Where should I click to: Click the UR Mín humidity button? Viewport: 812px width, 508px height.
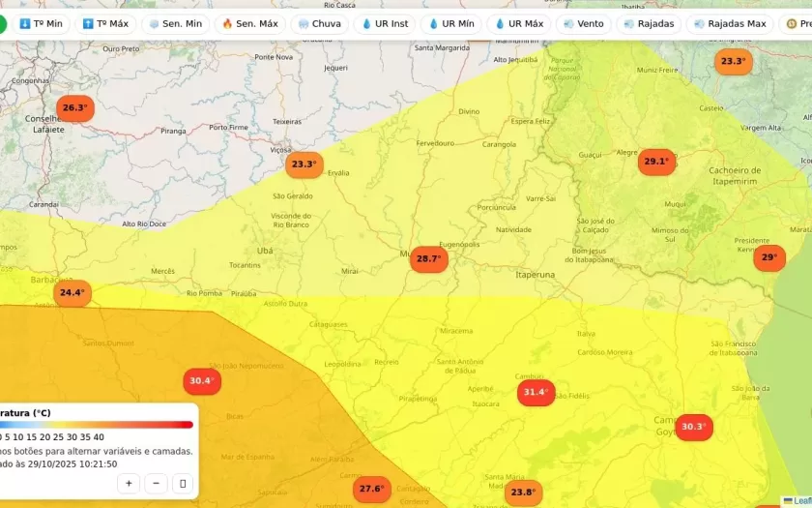451,23
